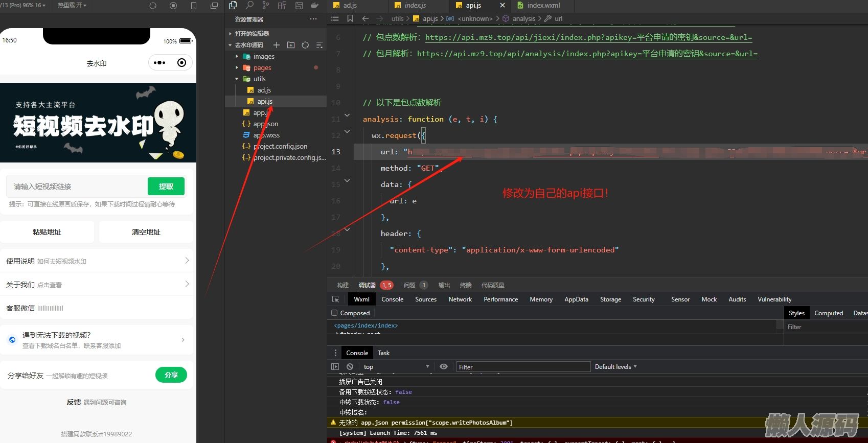
Task: Click the 粘贴地址 button
Action: pyautogui.click(x=47, y=232)
